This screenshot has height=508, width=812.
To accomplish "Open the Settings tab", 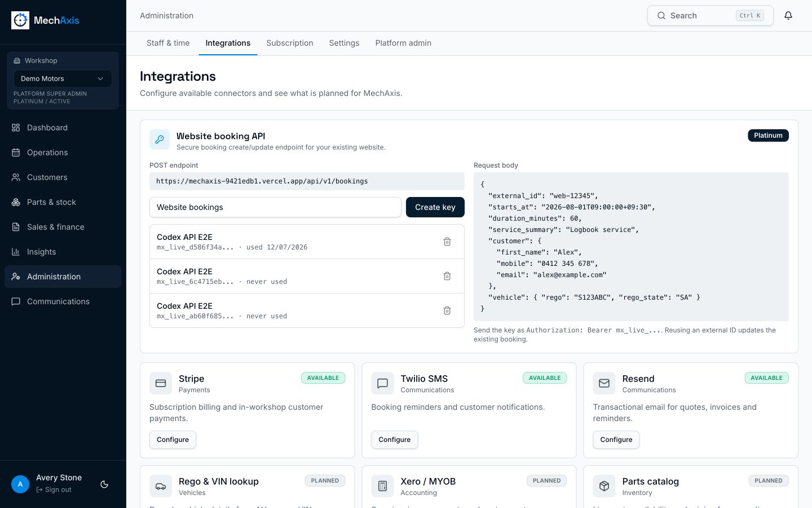I will point(344,43).
